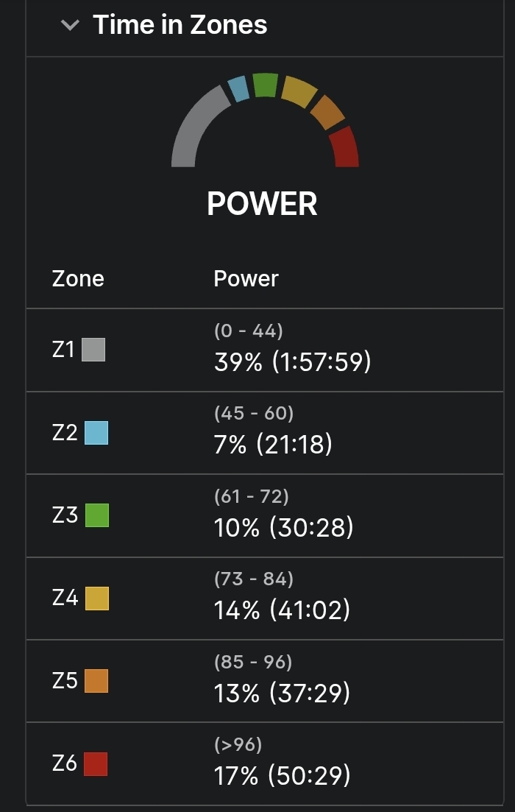This screenshot has height=812, width=515.
Task: Click the Time in Zones heading
Action: tap(180, 25)
